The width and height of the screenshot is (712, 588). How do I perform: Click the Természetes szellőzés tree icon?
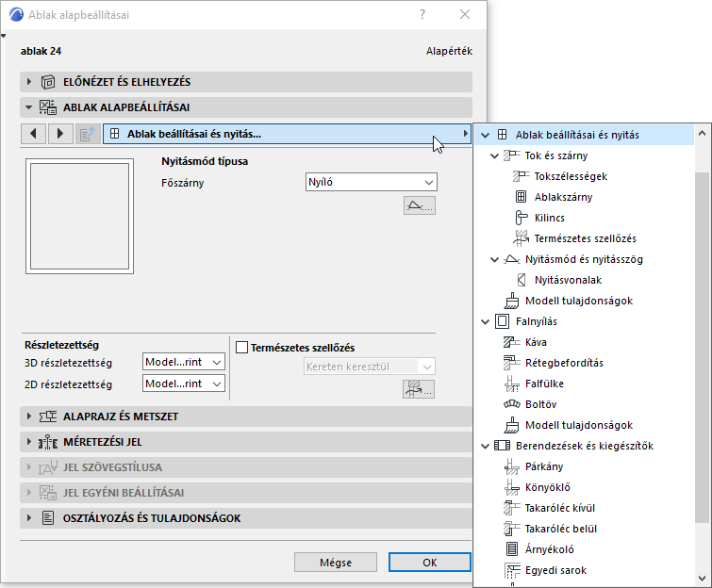(x=521, y=238)
